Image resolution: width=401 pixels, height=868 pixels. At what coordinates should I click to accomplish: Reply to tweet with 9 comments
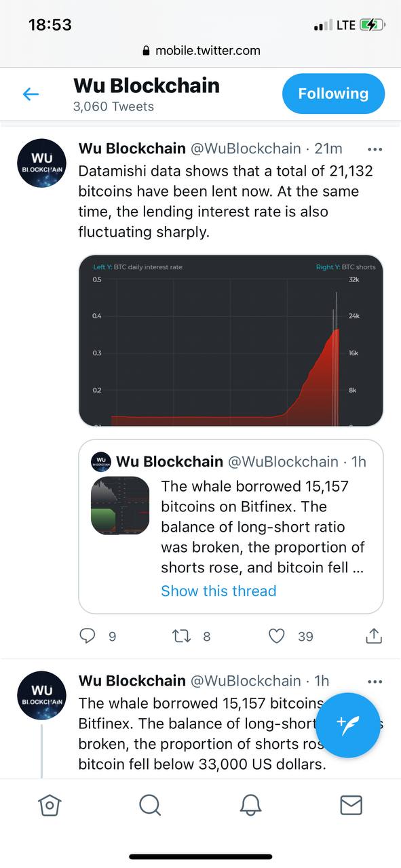pyautogui.click(x=88, y=636)
